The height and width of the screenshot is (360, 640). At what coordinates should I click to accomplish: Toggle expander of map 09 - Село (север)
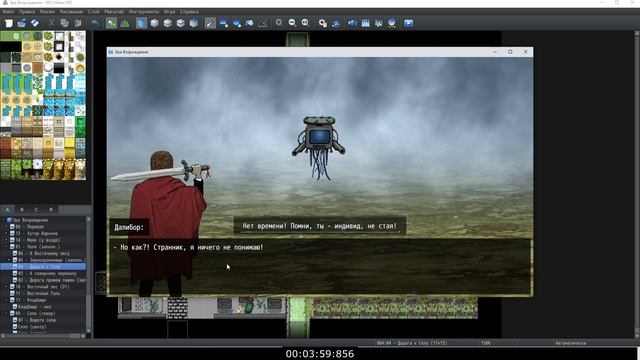(x=7, y=313)
